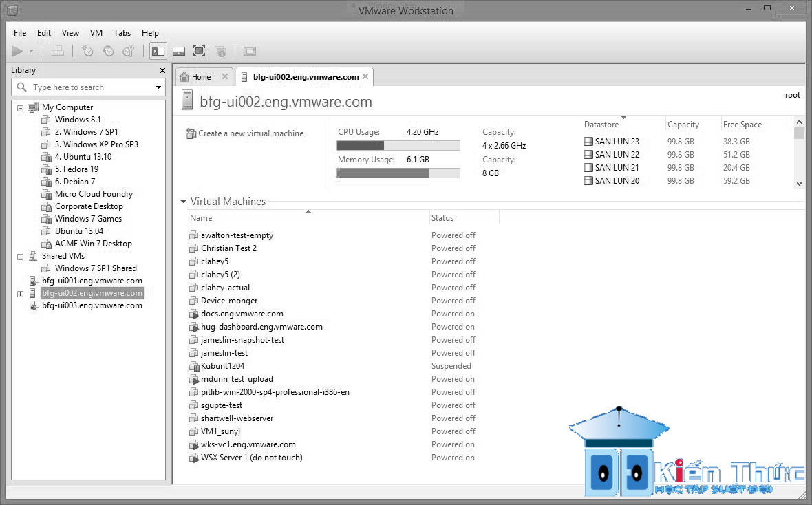Select the SAN LUN 21 datastore icon
Screen dimensions: 812x505
[588, 168]
